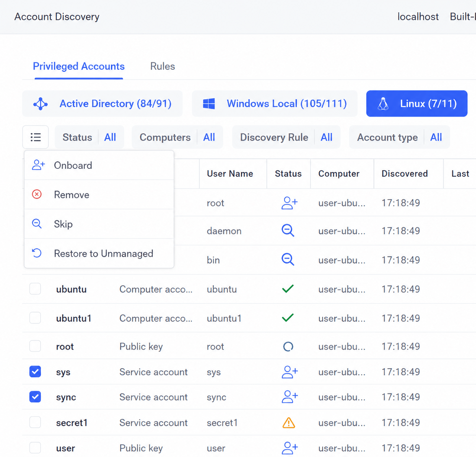Click the Restore to Unmanaged arrow icon
The image size is (476, 457).
tap(37, 253)
